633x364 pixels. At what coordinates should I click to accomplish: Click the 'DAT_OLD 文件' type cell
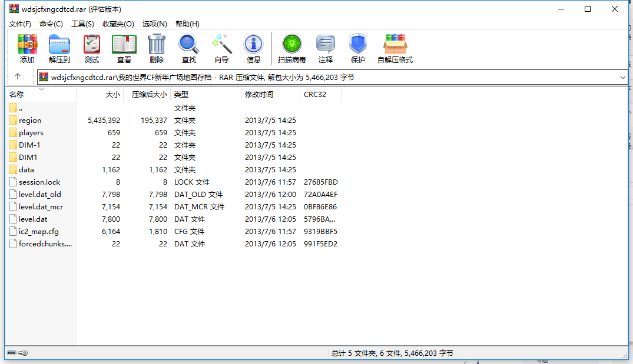tap(198, 194)
